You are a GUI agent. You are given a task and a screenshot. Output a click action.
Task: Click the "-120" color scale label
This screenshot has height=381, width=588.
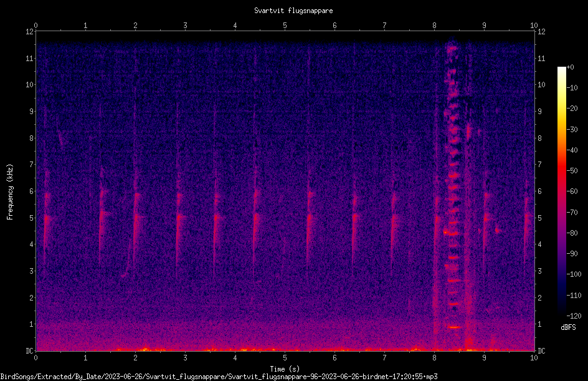click(574, 316)
